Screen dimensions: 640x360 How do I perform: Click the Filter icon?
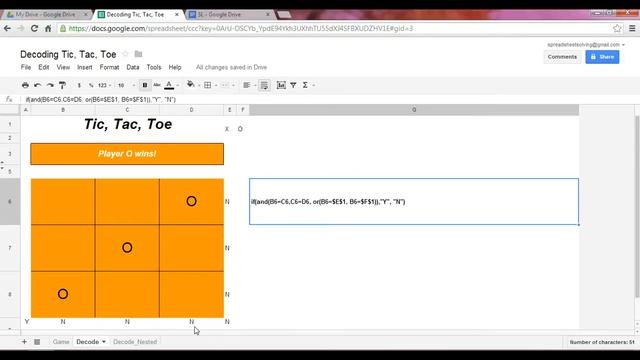tap(293, 85)
